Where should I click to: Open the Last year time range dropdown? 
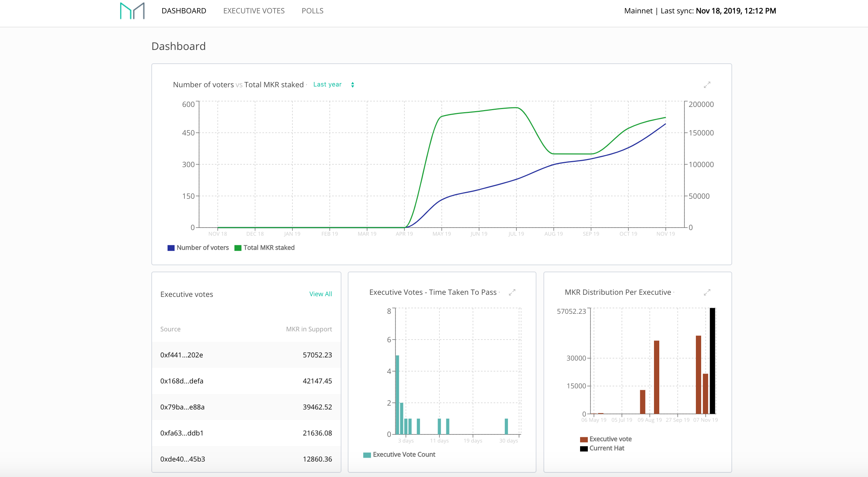coord(327,84)
